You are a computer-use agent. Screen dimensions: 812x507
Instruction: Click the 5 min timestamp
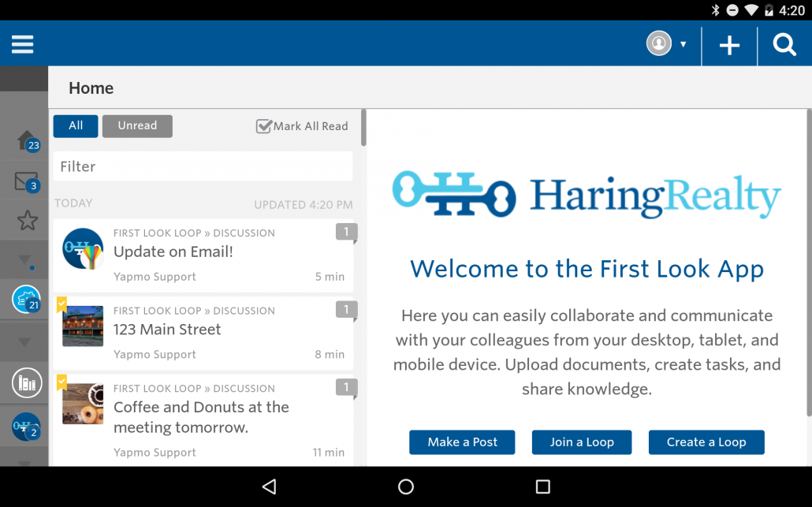330,277
